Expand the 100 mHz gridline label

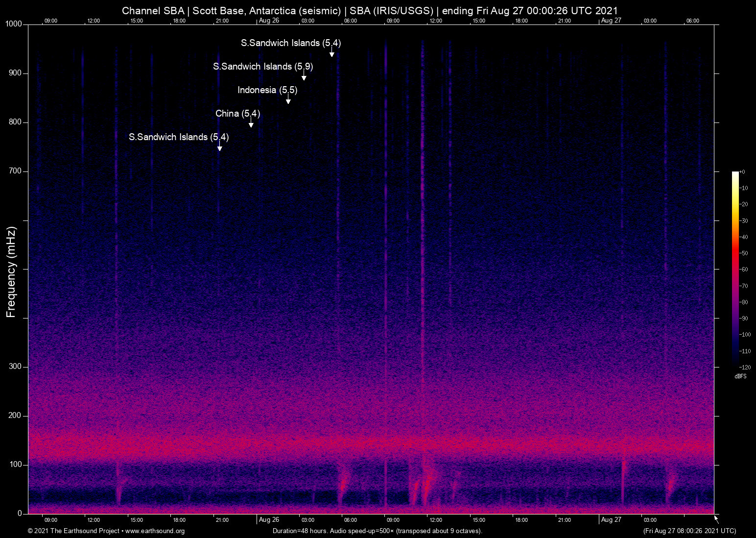tap(15, 463)
